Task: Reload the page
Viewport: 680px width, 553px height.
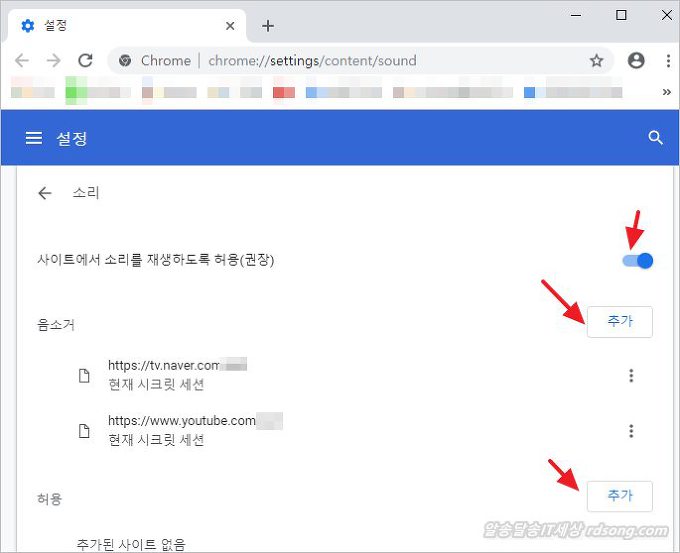Action: (85, 61)
